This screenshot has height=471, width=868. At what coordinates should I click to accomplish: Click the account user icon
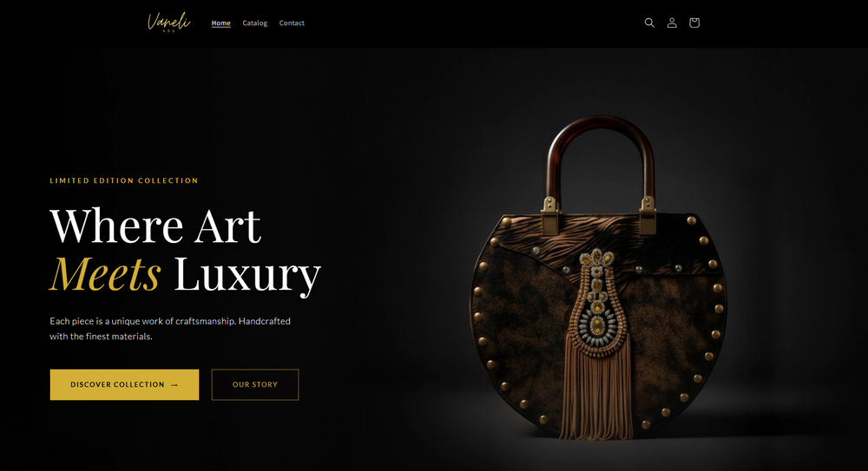(x=672, y=23)
